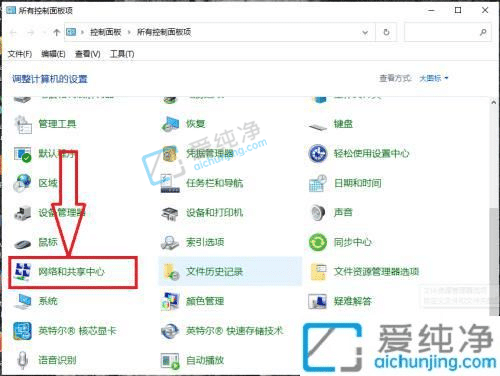The height and width of the screenshot is (376, 500).
Task: Open the 网络和共享中心 icon
Action: pos(23,271)
